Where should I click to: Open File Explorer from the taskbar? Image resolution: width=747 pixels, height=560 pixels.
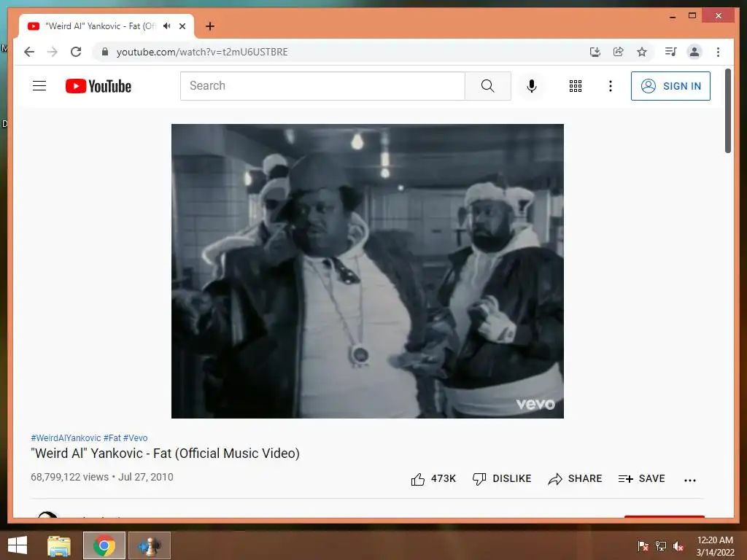point(59,545)
